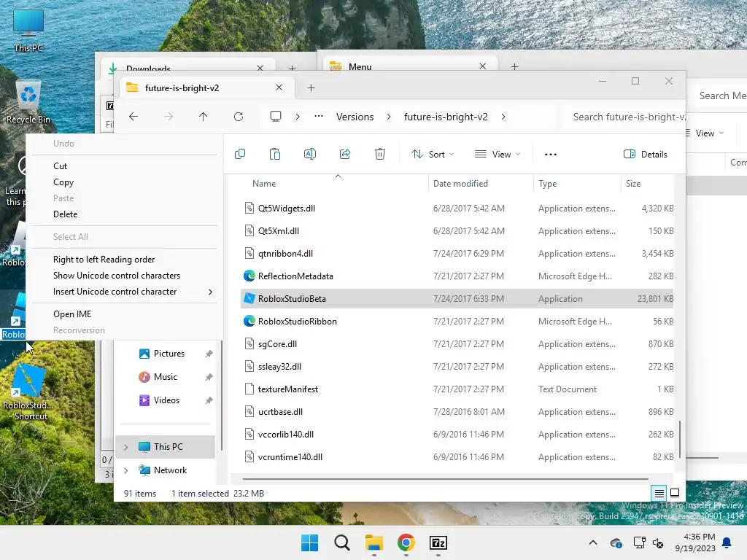The height and width of the screenshot is (560, 747).
Task: Select Right to left Reading order
Action: click(x=124, y=260)
